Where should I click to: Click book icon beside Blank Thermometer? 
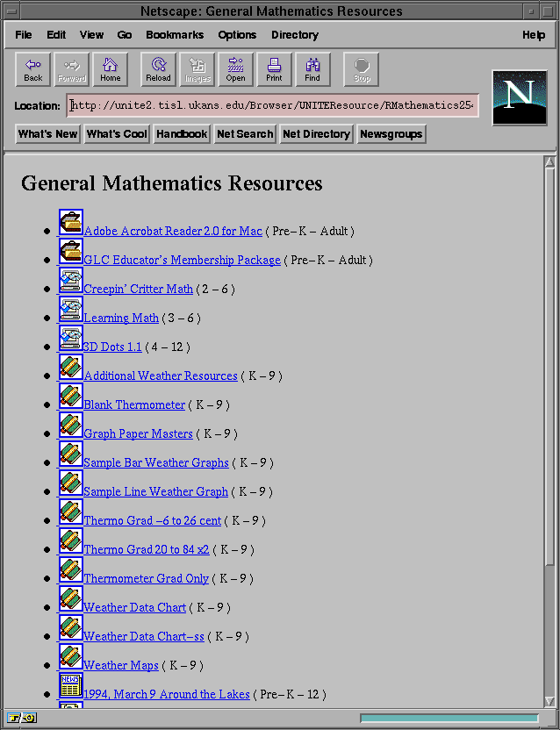71,396
